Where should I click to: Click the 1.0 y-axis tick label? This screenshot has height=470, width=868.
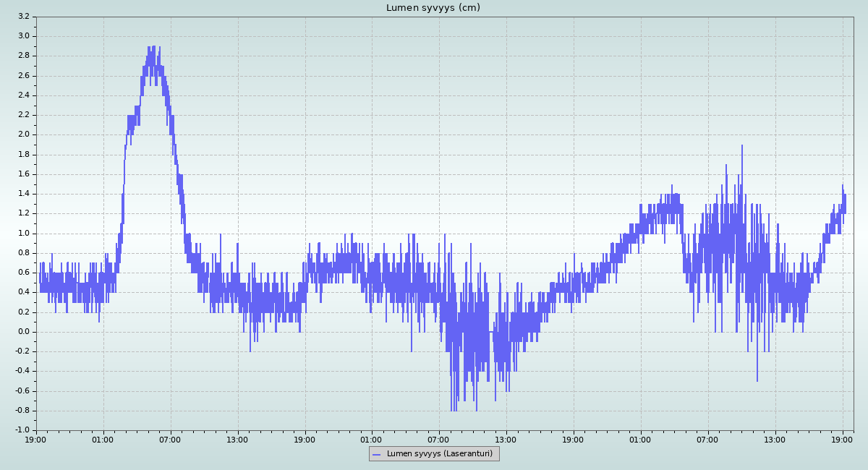pos(23,233)
